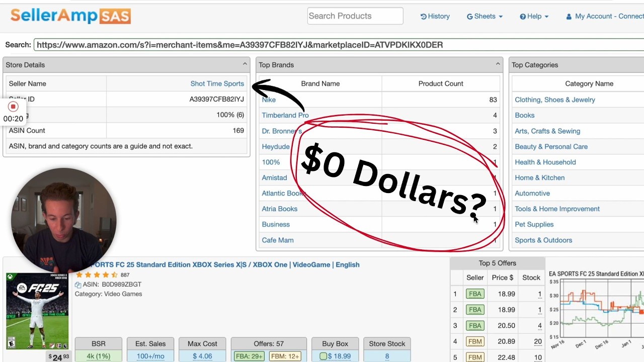Select the Beauty & Personal Care category
Image resolution: width=644 pixels, height=362 pixels.
pyautogui.click(x=551, y=146)
